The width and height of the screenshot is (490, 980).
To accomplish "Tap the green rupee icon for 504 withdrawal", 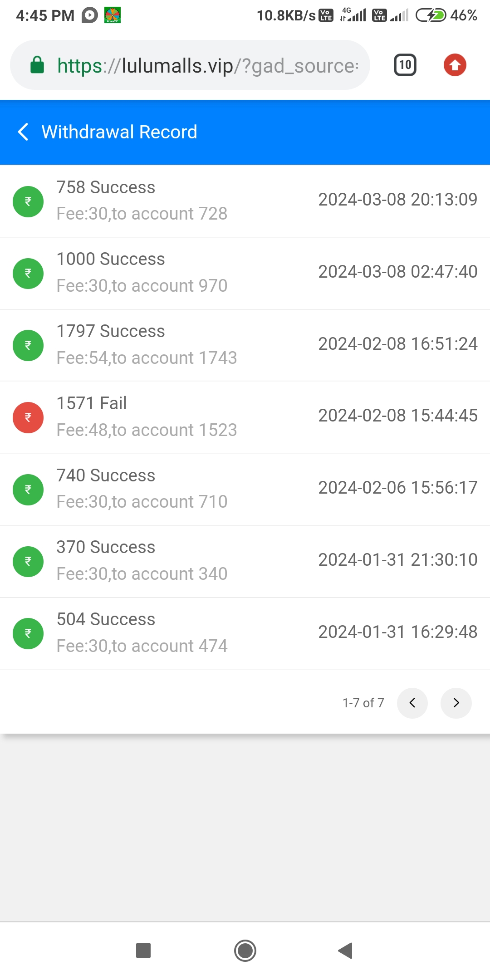I will pos(28,633).
